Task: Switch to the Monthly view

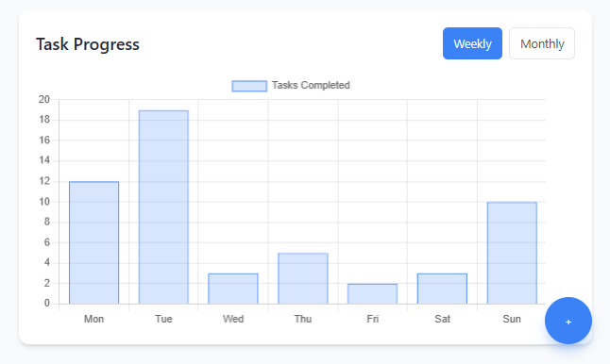Action: [542, 43]
